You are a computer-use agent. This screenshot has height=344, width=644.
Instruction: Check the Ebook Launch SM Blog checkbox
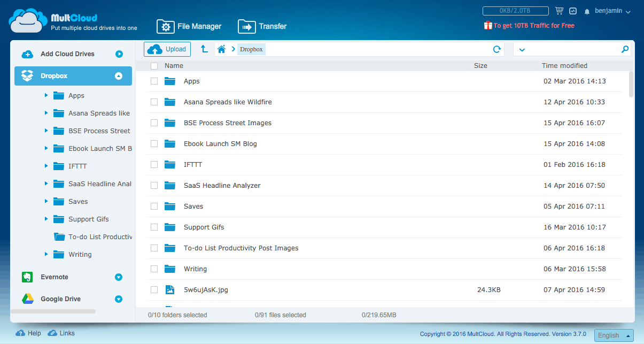(154, 144)
